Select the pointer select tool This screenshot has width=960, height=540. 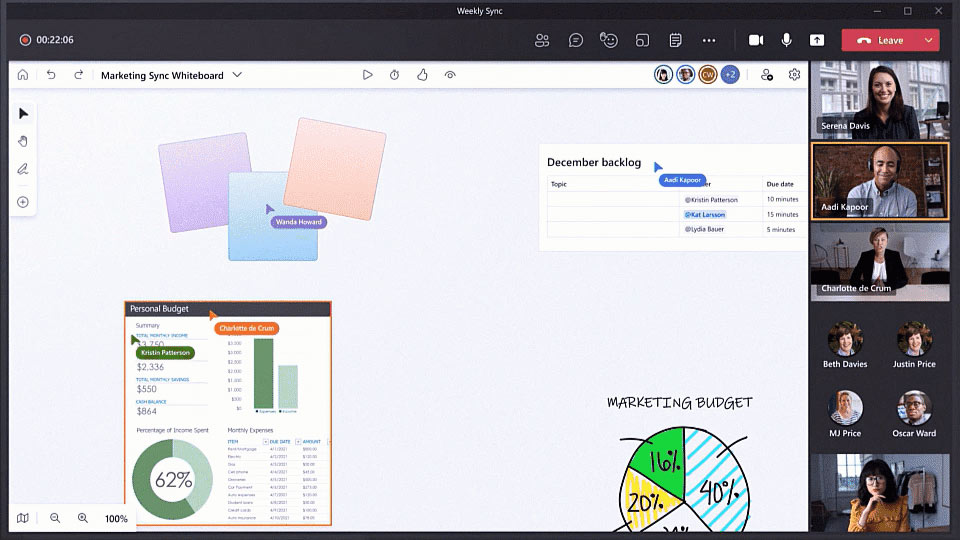click(23, 114)
